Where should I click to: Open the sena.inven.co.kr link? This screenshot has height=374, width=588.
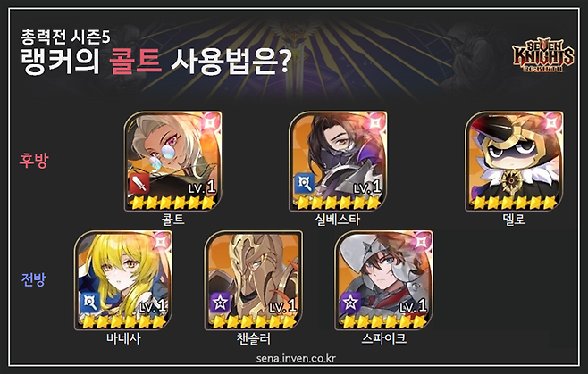click(x=296, y=358)
